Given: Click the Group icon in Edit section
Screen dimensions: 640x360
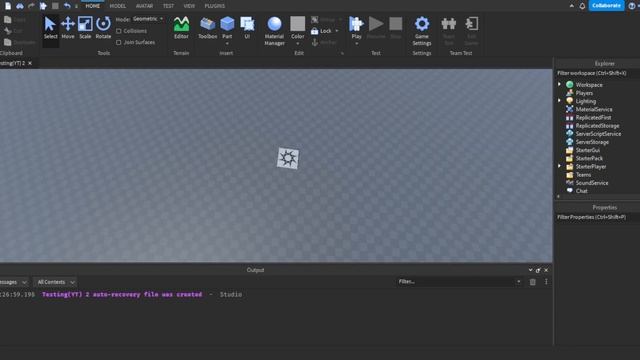Looking at the screenshot, I should click(315, 20).
